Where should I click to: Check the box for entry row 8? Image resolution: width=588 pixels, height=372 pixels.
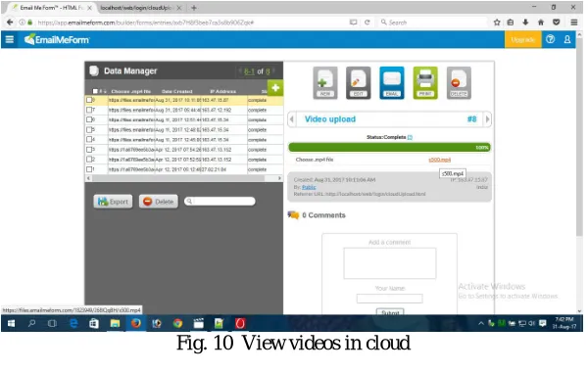coord(89,100)
